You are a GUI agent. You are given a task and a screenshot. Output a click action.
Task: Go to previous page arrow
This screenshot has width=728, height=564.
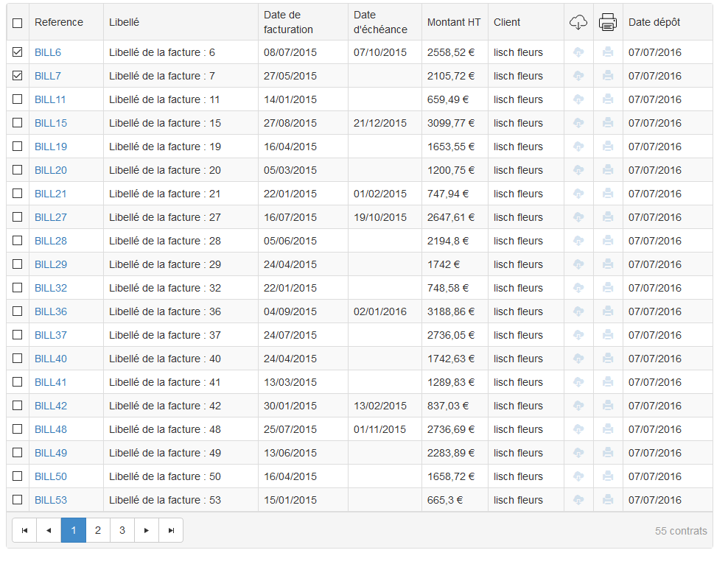click(49, 530)
